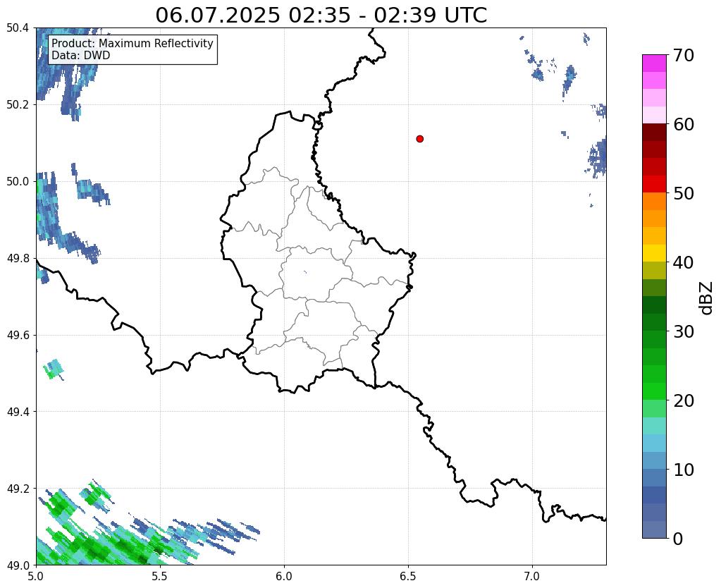
Task: Click the colorbar tick label 60
Action: point(683,124)
